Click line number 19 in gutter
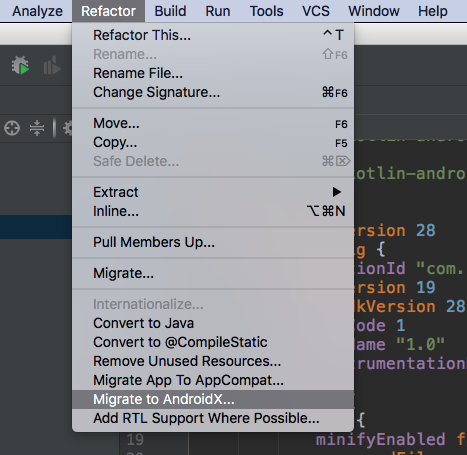 (x=135, y=440)
